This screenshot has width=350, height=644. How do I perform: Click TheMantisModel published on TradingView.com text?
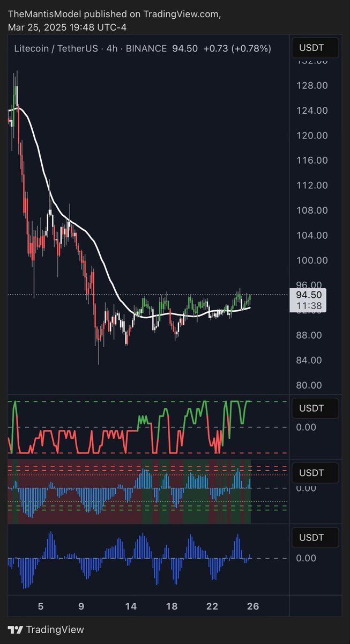point(115,14)
